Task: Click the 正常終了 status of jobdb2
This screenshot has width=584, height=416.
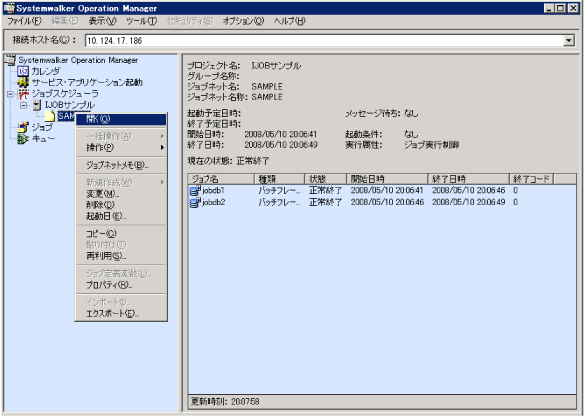Action: click(325, 202)
